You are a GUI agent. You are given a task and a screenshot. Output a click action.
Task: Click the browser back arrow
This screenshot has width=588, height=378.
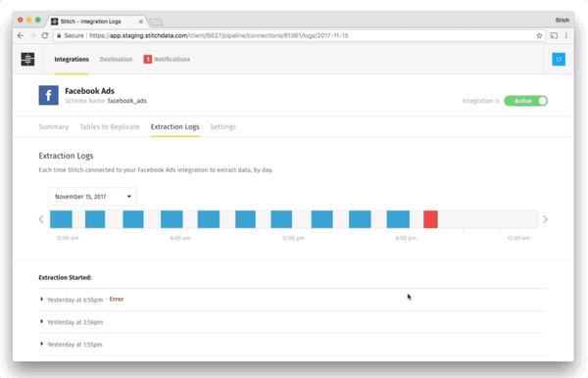[x=21, y=35]
